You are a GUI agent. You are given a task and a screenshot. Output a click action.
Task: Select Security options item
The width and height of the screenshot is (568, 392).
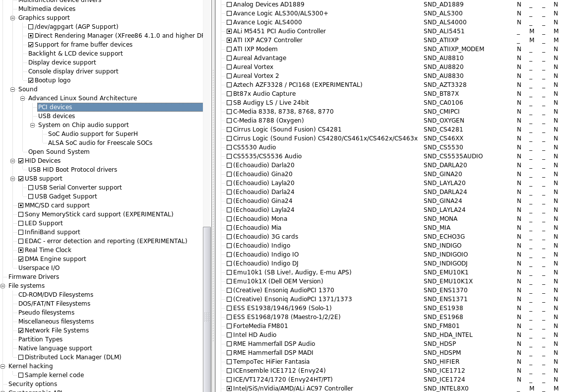click(x=33, y=384)
